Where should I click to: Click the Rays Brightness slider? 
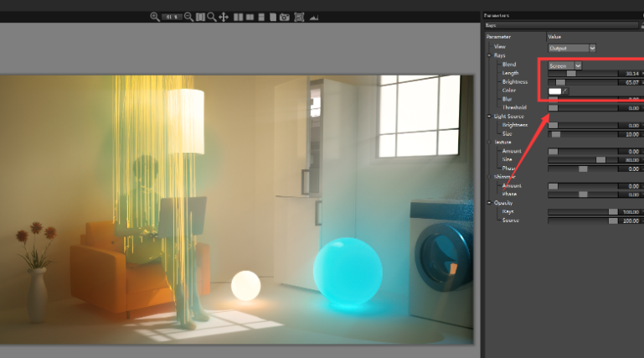582,82
